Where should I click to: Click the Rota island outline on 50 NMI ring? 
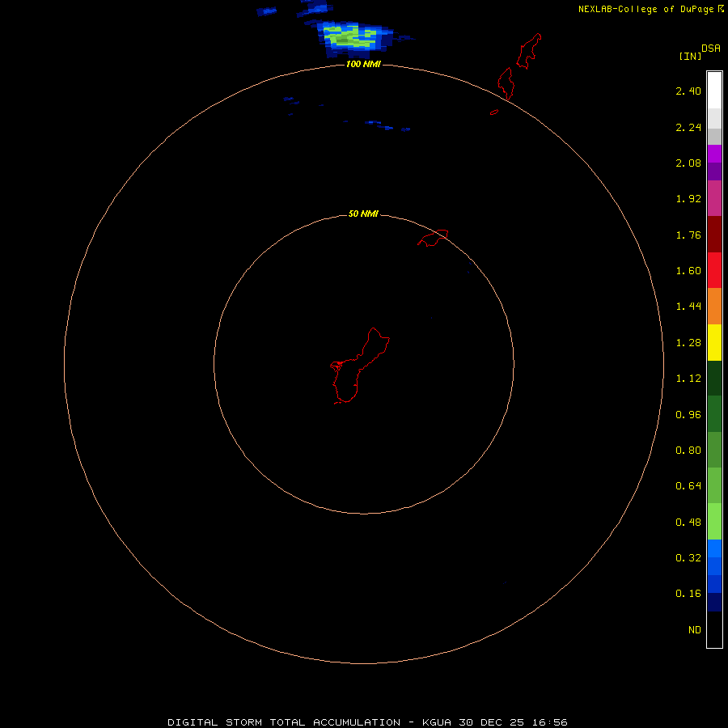click(433, 238)
